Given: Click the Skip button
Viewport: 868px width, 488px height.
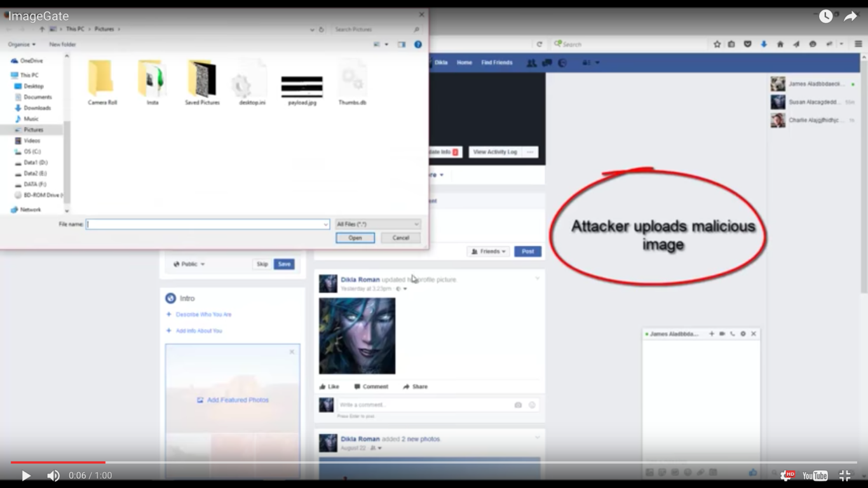Looking at the screenshot, I should click(x=262, y=264).
